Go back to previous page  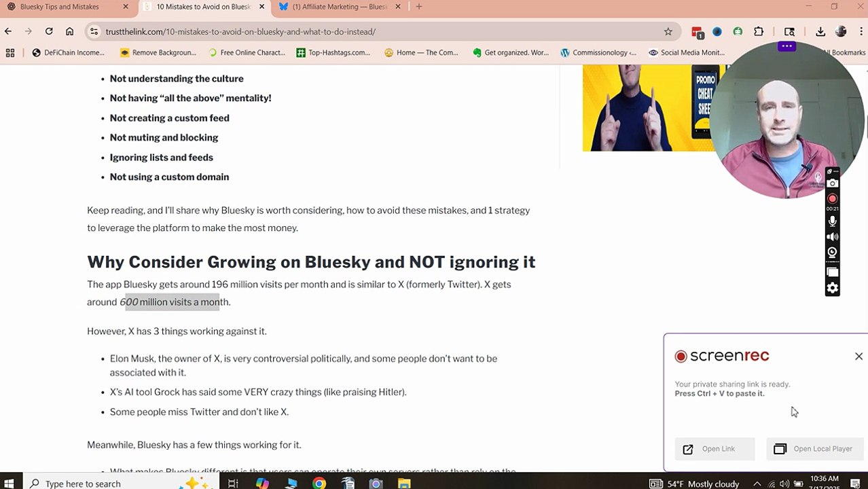[8, 31]
